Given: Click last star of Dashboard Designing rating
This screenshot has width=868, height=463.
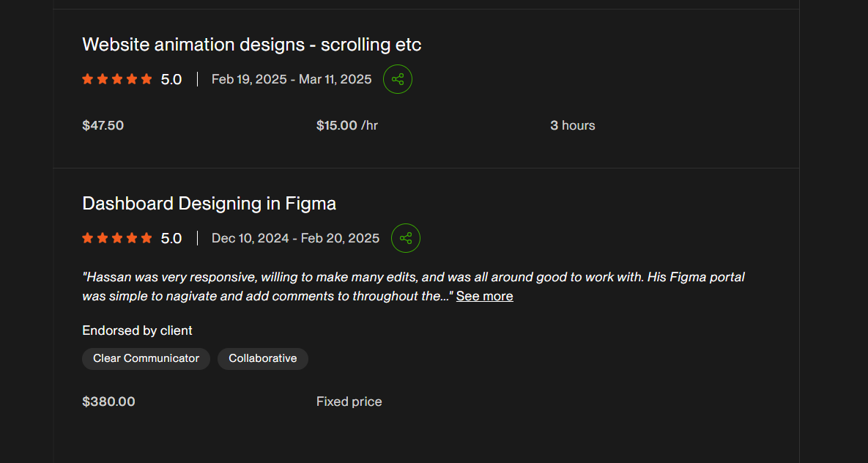Looking at the screenshot, I should tap(146, 238).
